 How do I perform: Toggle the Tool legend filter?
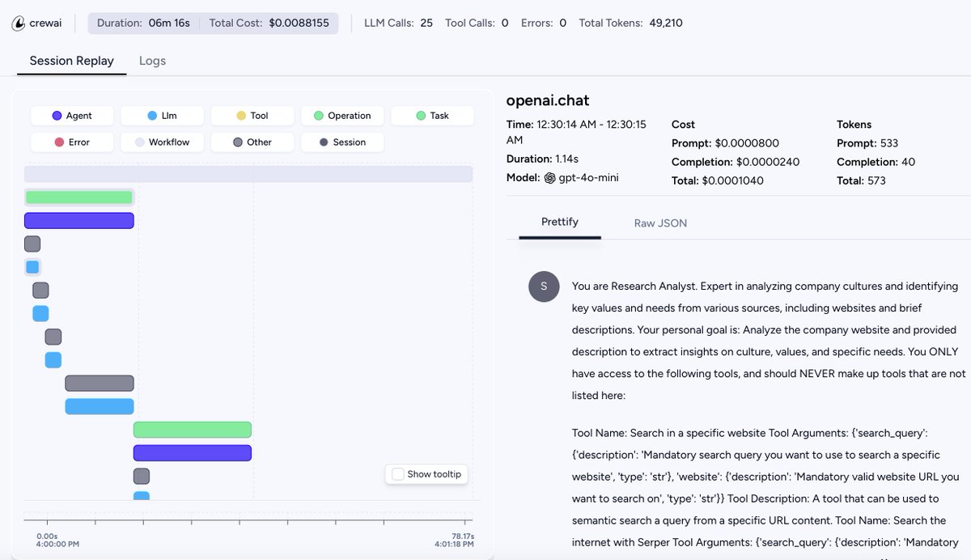pyautogui.click(x=252, y=116)
